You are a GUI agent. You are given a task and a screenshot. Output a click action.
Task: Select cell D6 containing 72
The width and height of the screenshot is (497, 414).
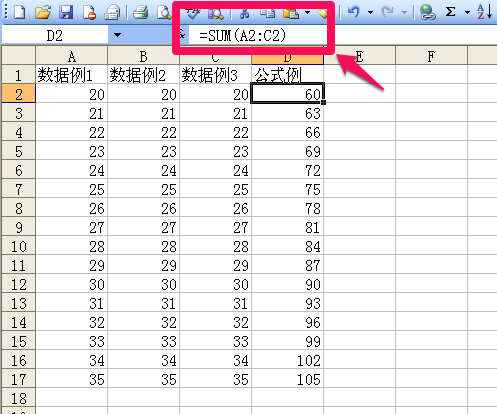tap(287, 170)
